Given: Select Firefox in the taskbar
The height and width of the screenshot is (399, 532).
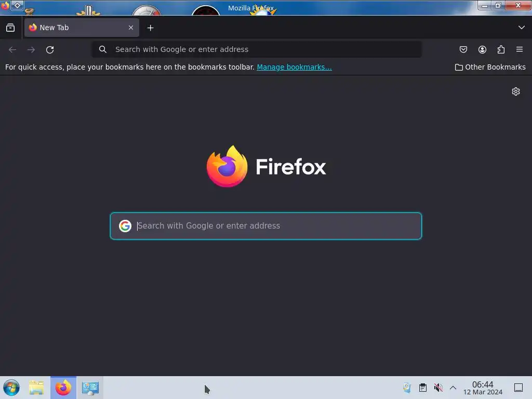Looking at the screenshot, I should point(63,388).
